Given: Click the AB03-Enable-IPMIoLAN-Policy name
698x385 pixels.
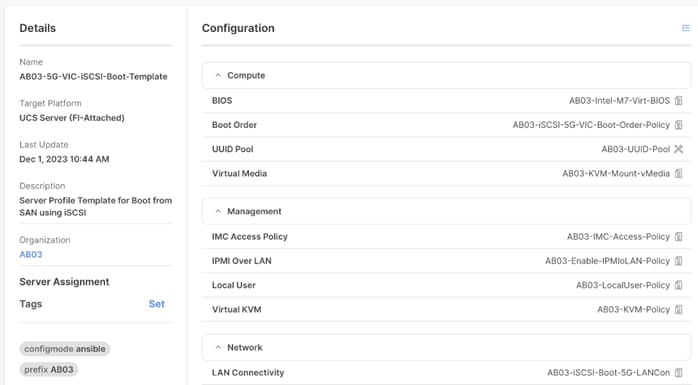Looking at the screenshot, I should [608, 261].
